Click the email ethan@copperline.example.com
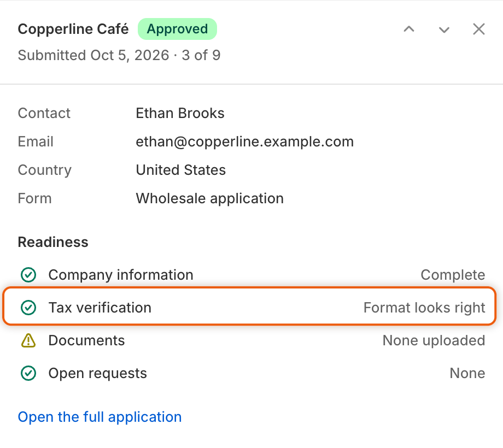The width and height of the screenshot is (503, 448). [x=245, y=142]
